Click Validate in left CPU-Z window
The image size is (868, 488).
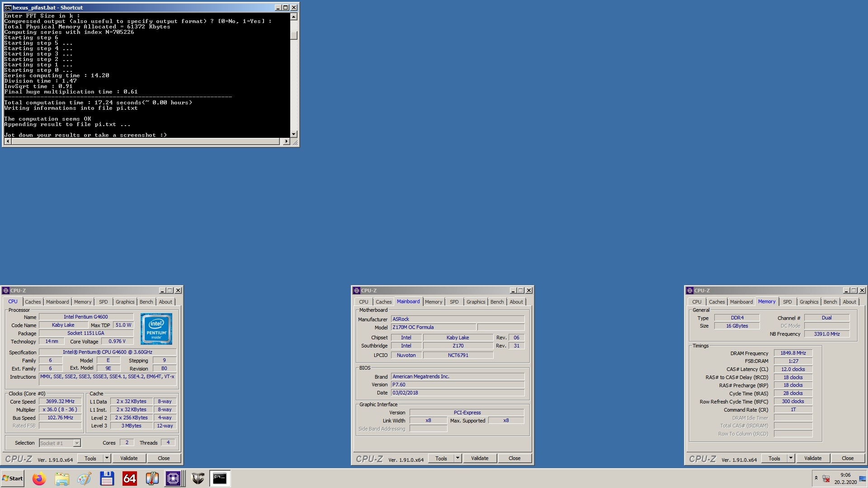pos(129,458)
